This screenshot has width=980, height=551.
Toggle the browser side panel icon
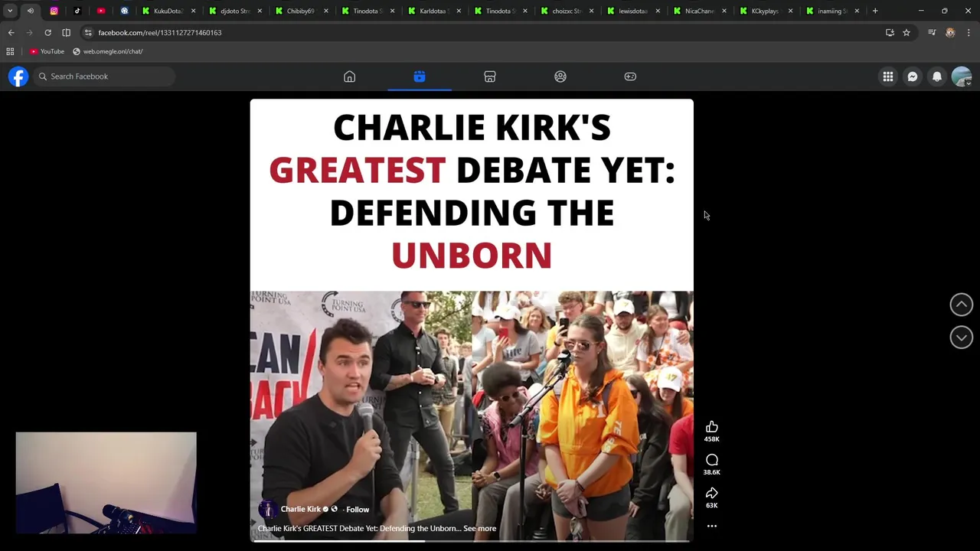point(66,33)
